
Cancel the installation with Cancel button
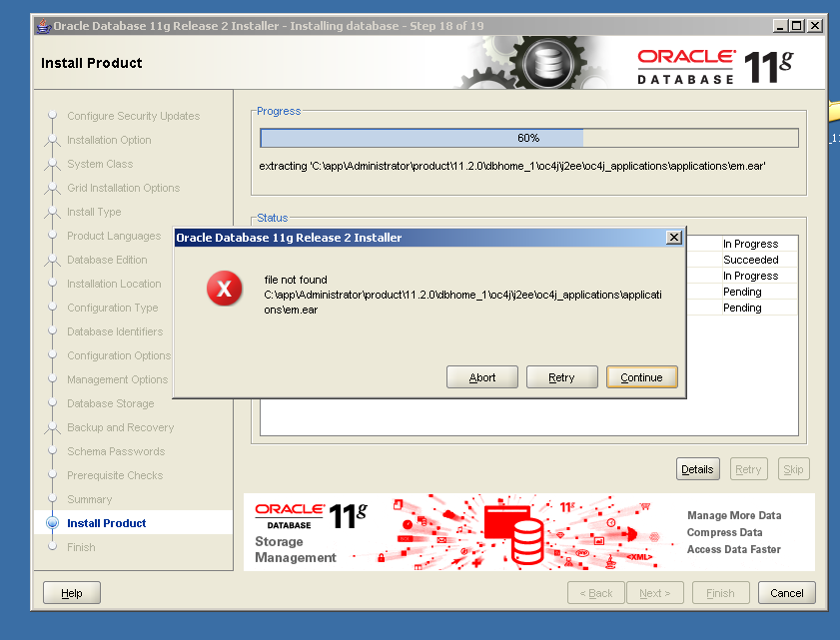pos(787,593)
